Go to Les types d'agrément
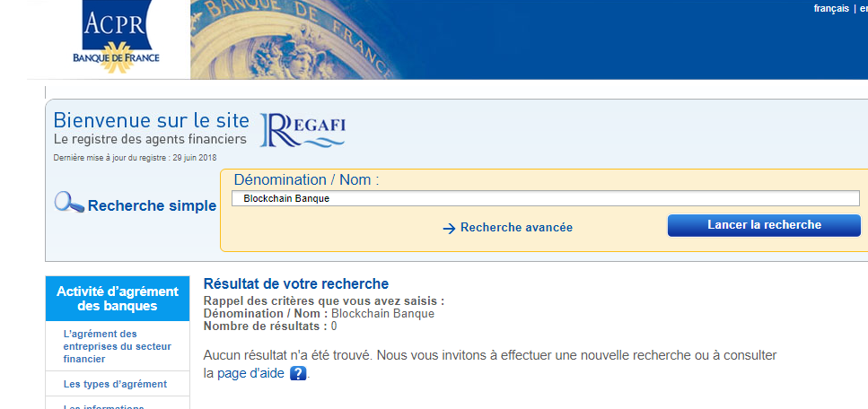 click(115, 384)
